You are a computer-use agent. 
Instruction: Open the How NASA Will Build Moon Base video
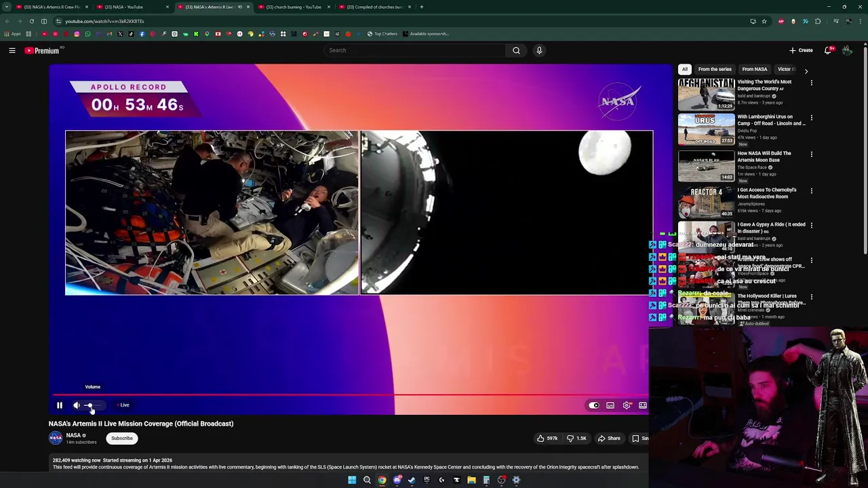point(706,165)
